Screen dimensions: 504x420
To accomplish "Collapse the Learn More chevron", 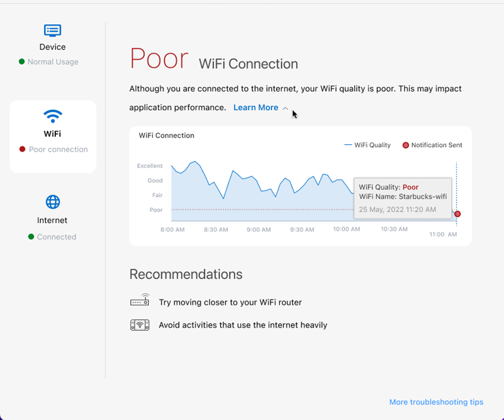I will tap(285, 108).
